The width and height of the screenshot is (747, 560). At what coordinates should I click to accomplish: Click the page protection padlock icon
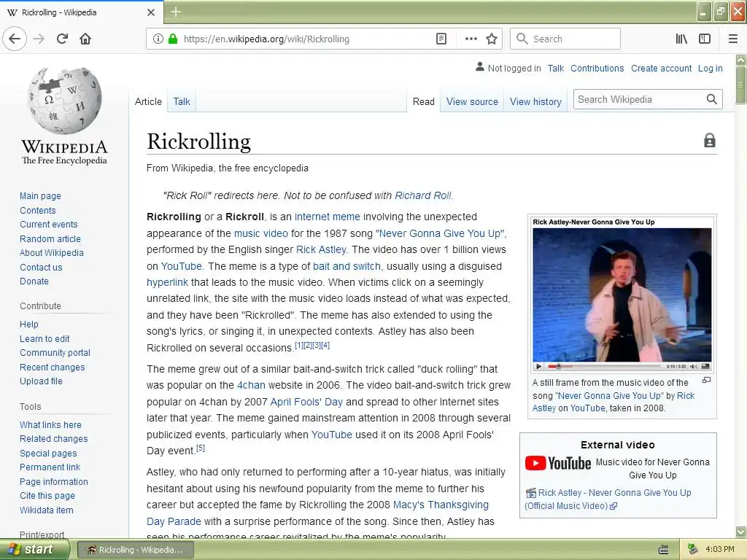click(709, 141)
